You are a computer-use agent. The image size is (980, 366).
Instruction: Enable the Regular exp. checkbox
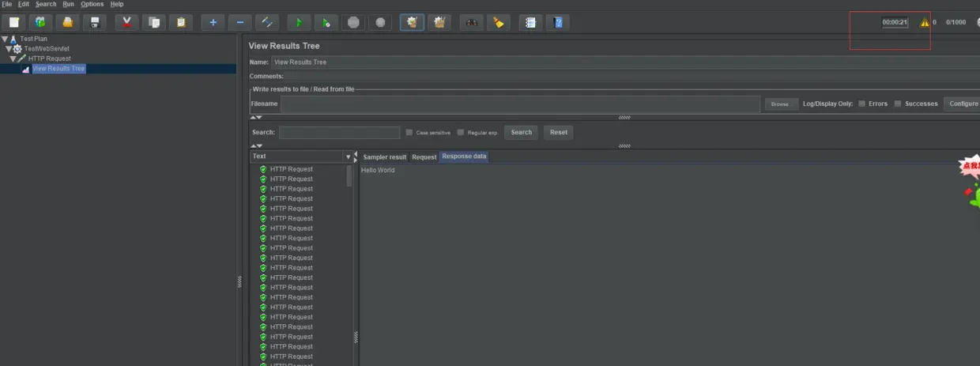pos(461,132)
